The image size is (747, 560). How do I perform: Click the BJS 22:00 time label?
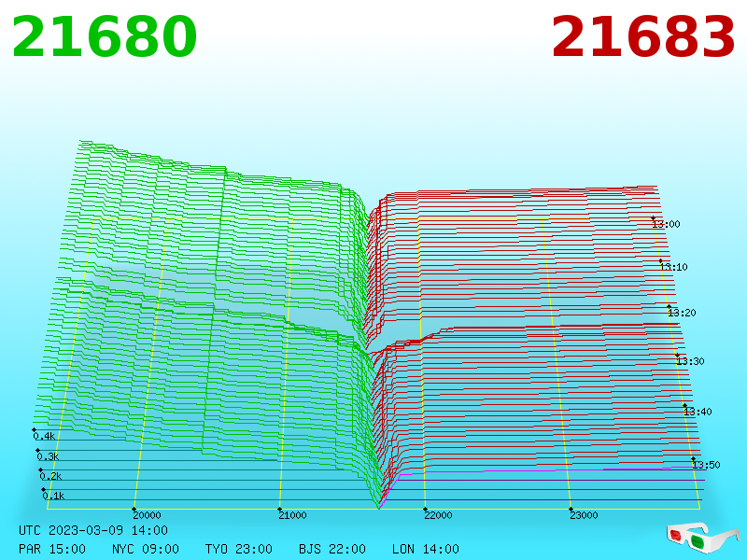pos(332,549)
